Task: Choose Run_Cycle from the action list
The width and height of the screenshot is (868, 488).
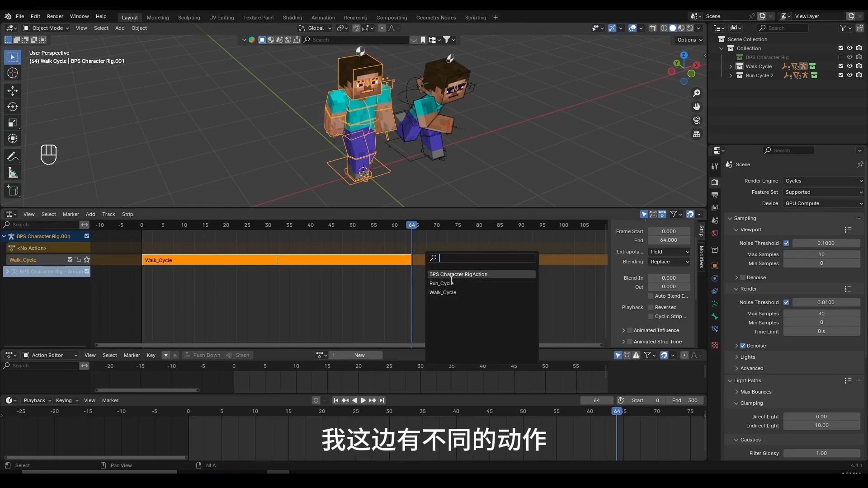Action: (441, 283)
